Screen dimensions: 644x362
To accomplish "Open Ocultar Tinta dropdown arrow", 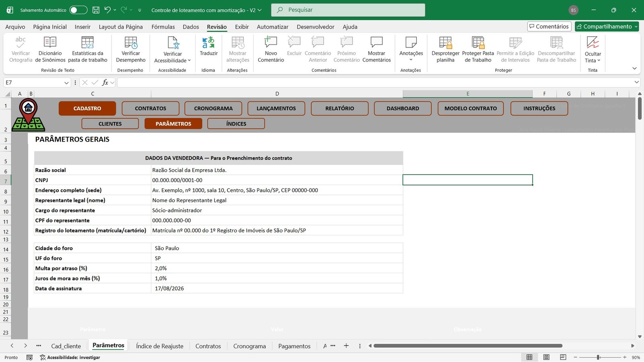I will [x=599, y=61].
